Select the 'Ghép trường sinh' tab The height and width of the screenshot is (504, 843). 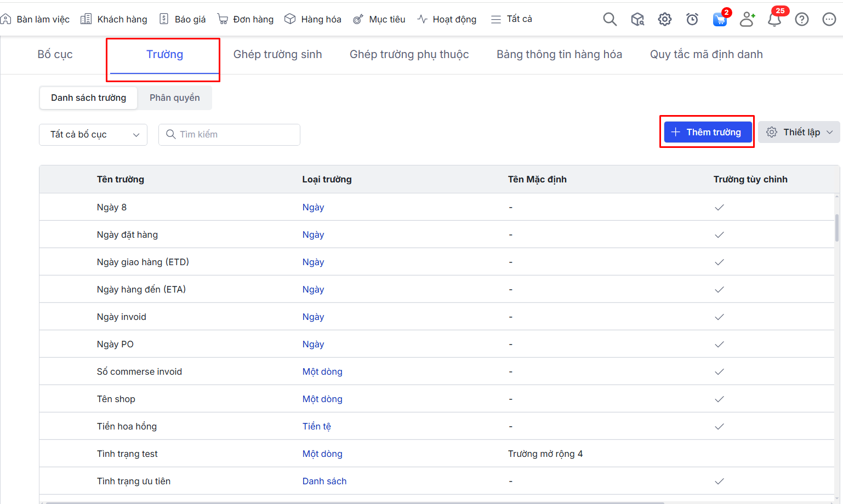pos(277,54)
